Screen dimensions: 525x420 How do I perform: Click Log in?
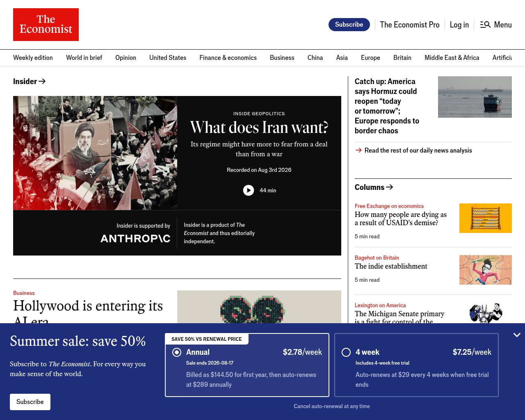[459, 25]
